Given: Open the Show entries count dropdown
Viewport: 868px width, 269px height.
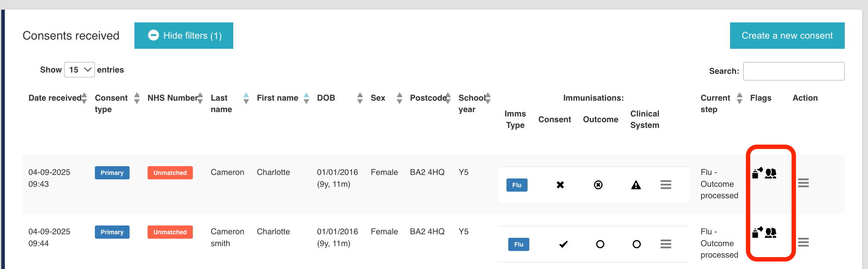Looking at the screenshot, I should click(80, 70).
